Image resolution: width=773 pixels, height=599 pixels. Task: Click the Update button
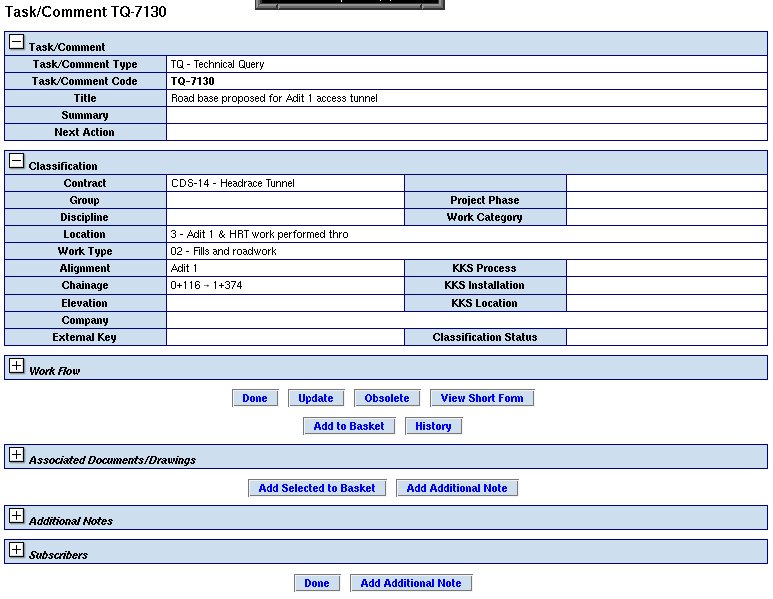(316, 398)
